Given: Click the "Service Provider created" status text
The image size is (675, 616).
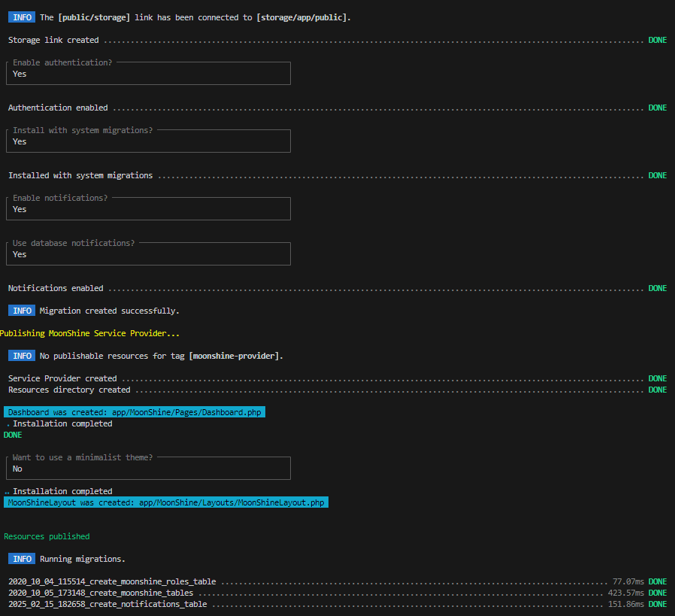Looking at the screenshot, I should point(62,378).
